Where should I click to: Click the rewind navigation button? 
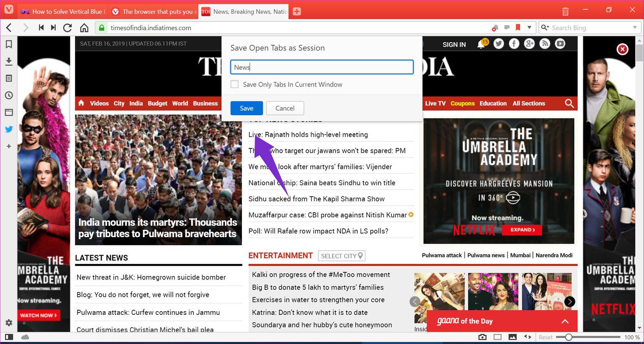(41, 28)
